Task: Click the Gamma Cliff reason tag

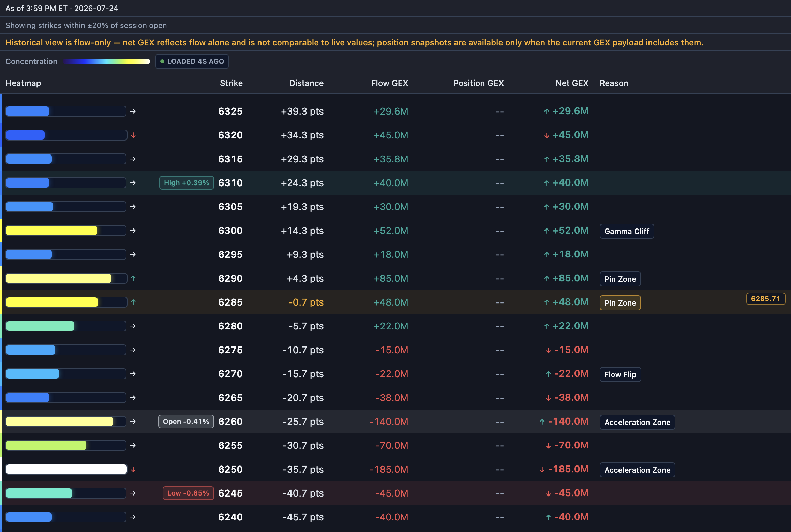Action: [x=627, y=231]
